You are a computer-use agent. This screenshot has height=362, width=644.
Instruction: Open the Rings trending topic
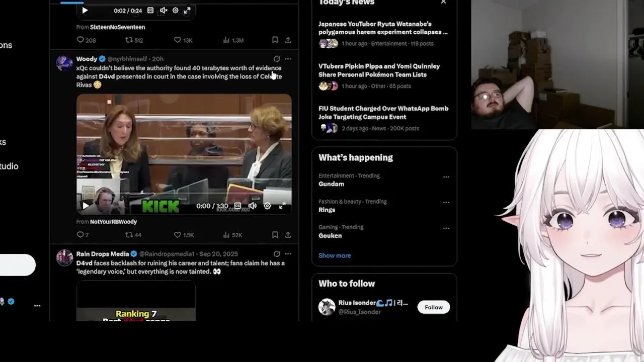327,210
